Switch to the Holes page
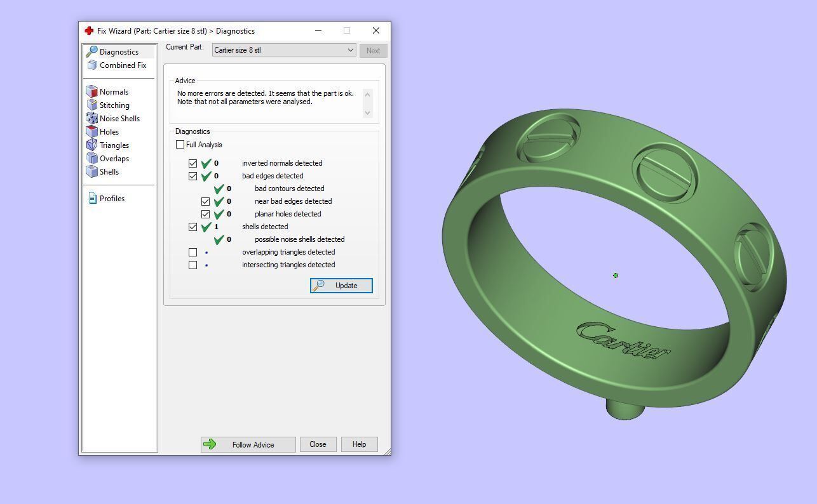 coord(109,132)
